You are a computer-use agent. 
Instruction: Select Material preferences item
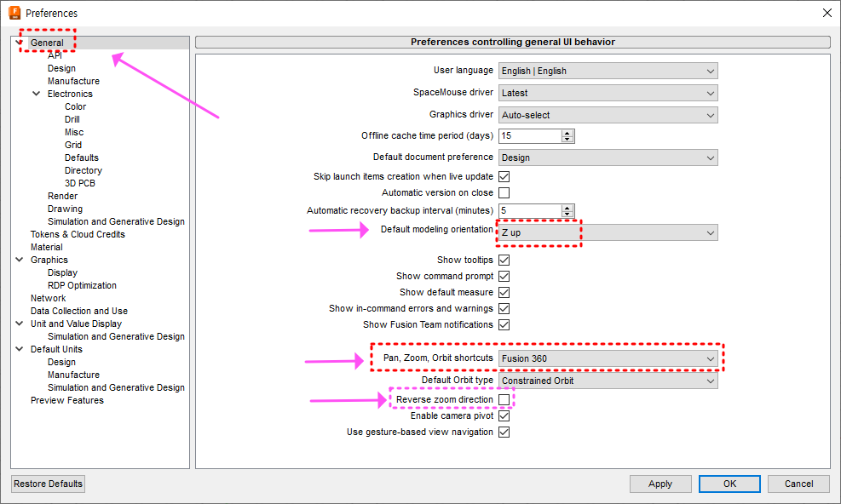pyautogui.click(x=47, y=247)
